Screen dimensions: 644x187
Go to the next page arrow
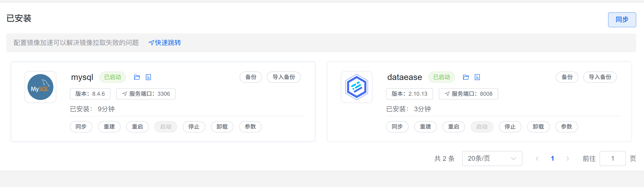(x=567, y=159)
